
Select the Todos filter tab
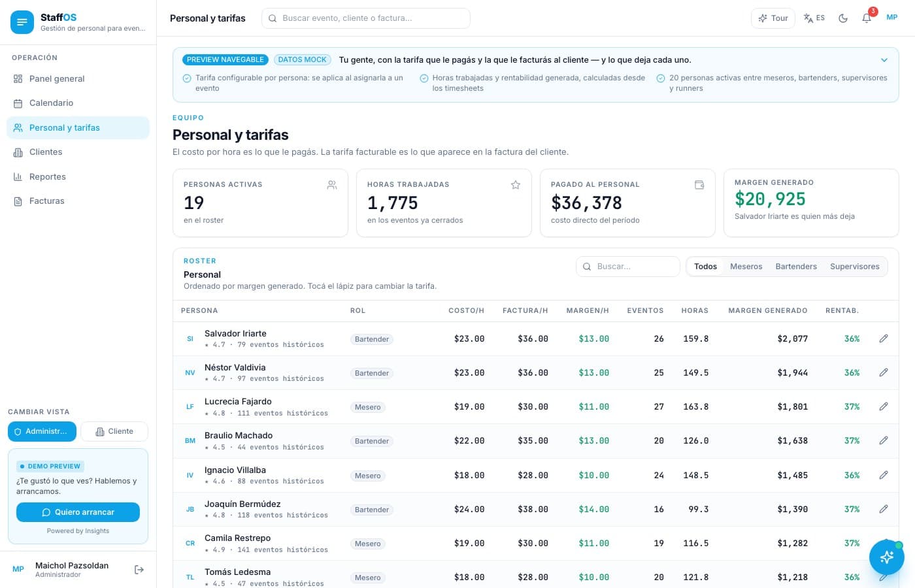(705, 267)
